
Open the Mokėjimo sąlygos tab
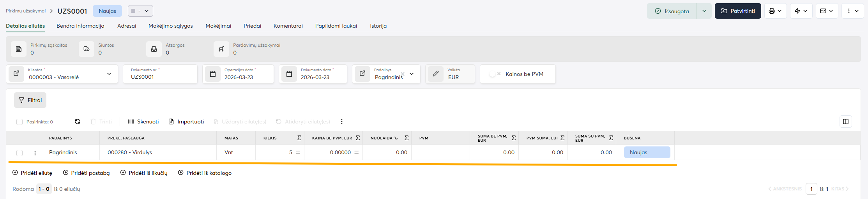point(170,26)
